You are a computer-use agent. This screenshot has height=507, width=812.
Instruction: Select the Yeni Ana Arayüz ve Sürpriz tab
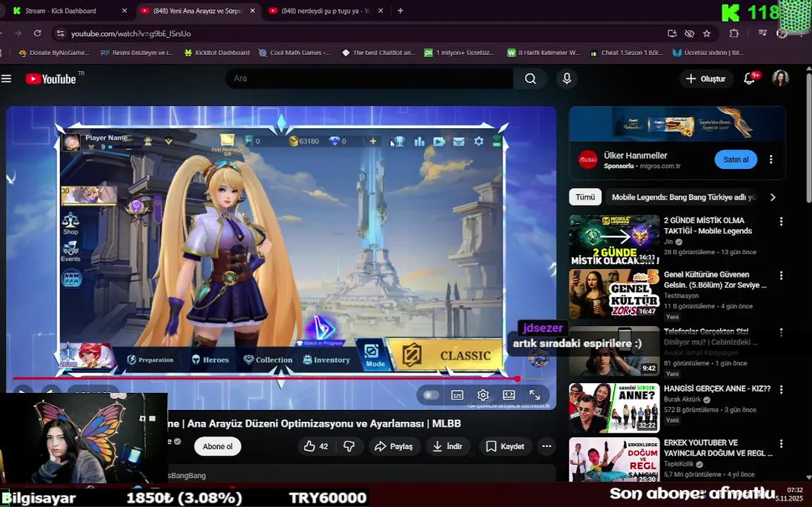[198, 11]
